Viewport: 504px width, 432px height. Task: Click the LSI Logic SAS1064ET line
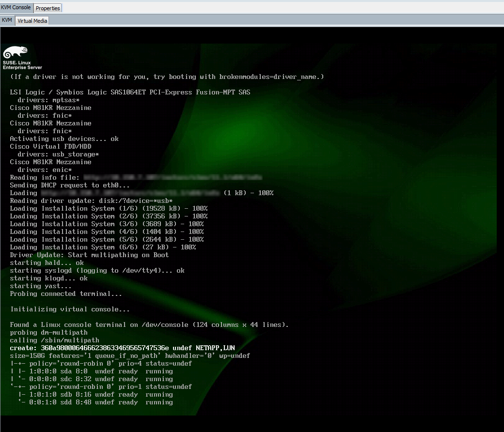pyautogui.click(x=130, y=92)
